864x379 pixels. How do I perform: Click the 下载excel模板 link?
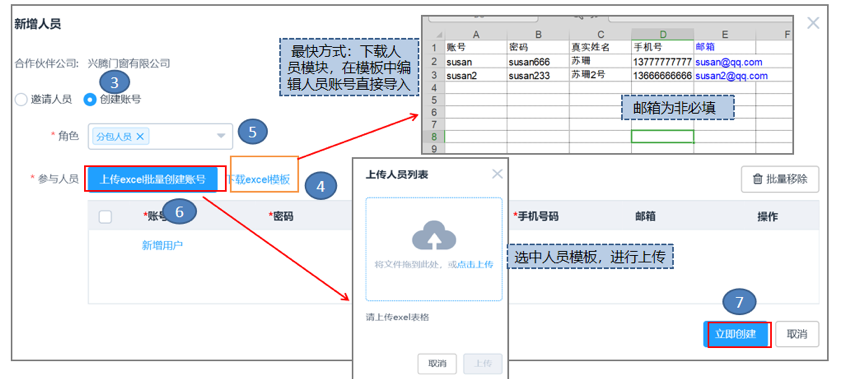(258, 180)
